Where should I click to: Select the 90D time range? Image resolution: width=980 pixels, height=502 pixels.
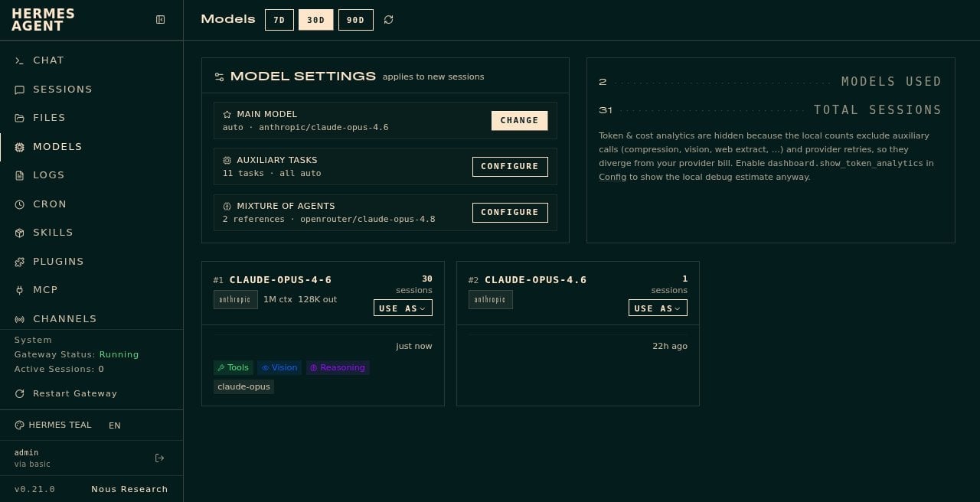pos(356,20)
